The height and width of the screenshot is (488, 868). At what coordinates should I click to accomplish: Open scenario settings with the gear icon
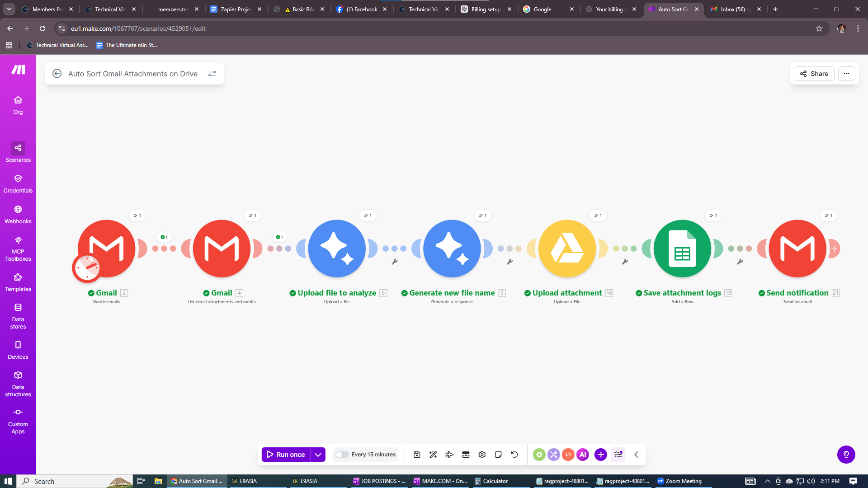pyautogui.click(x=482, y=455)
